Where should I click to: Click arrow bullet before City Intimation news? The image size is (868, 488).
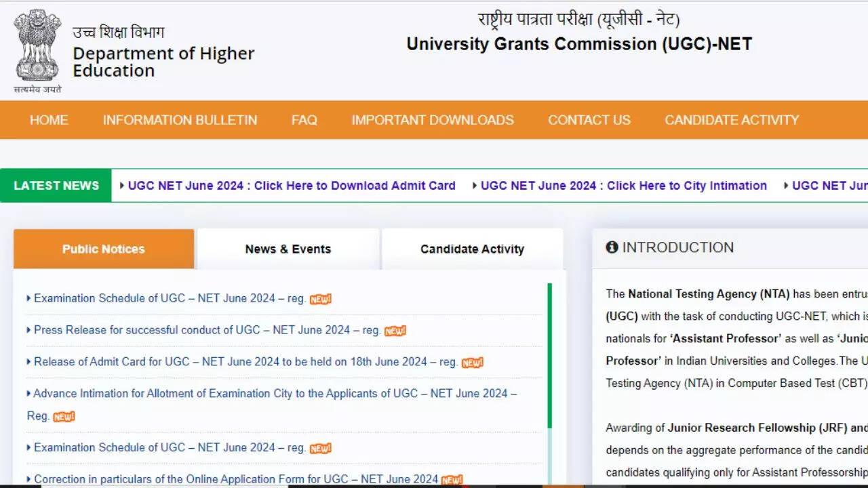pyautogui.click(x=475, y=186)
